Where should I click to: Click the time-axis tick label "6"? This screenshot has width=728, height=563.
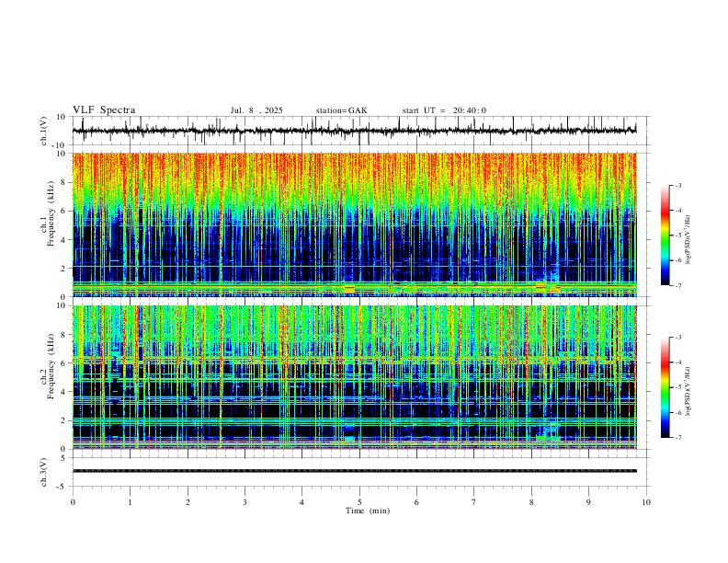pos(416,502)
